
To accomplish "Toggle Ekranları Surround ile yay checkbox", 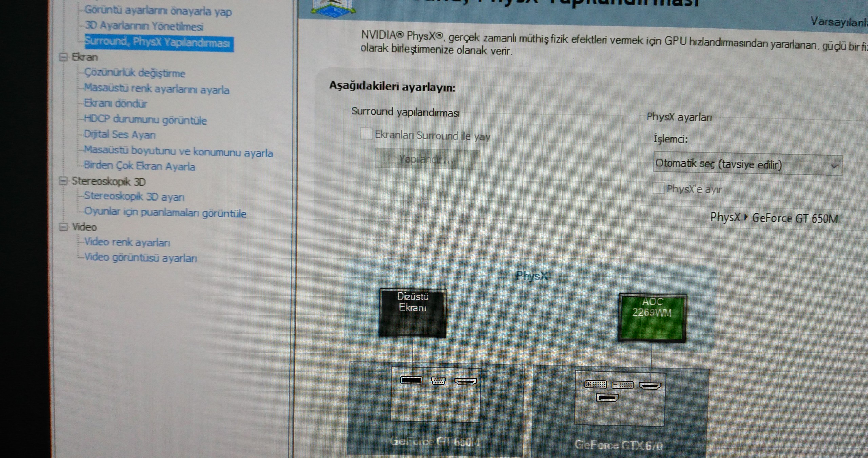I will tap(366, 134).
